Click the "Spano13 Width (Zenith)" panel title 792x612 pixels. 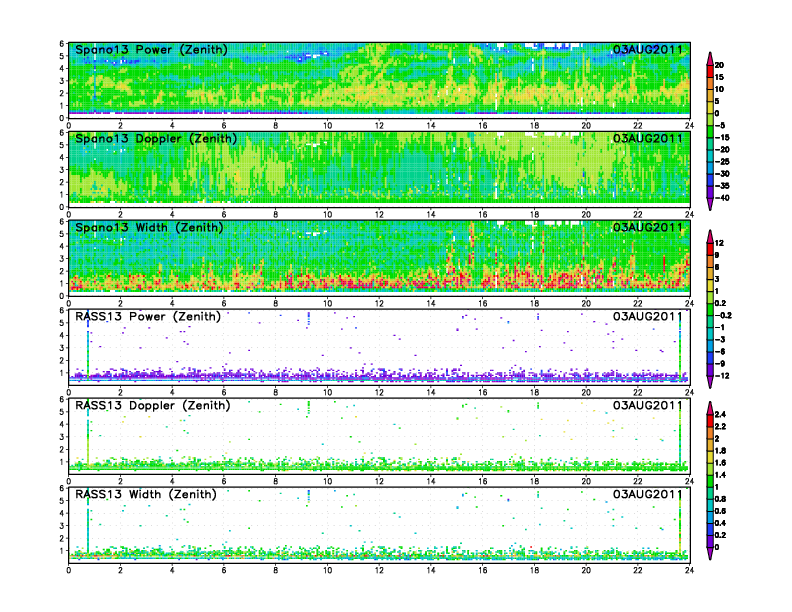(149, 227)
